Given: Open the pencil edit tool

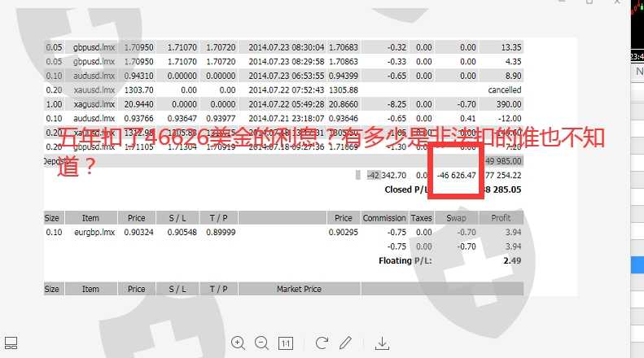Looking at the screenshot, I should tap(346, 343).
